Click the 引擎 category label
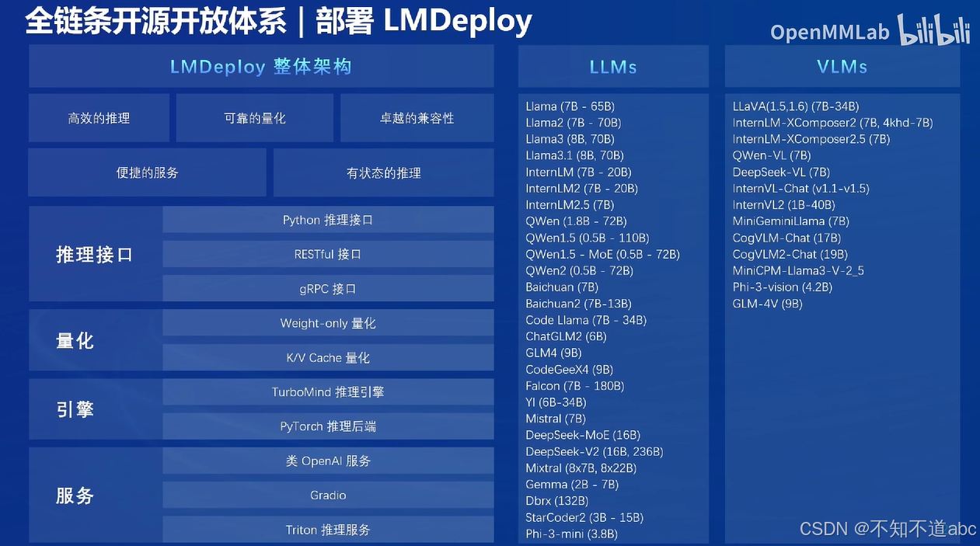Screen dimensions: 980x546 (x=75, y=409)
